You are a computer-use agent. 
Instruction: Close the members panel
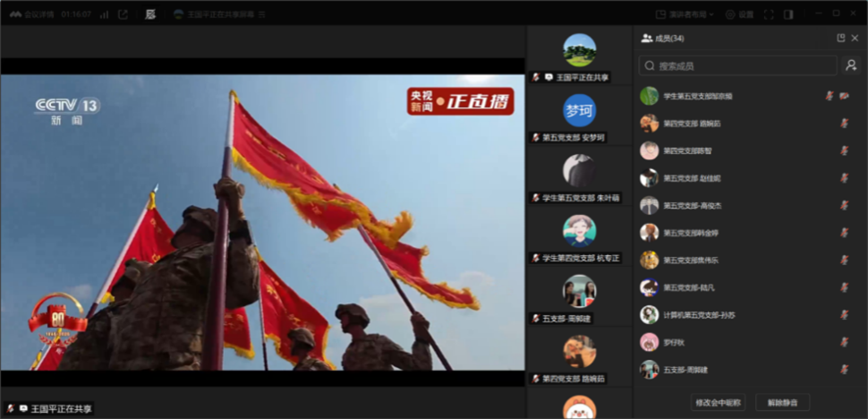pos(855,38)
